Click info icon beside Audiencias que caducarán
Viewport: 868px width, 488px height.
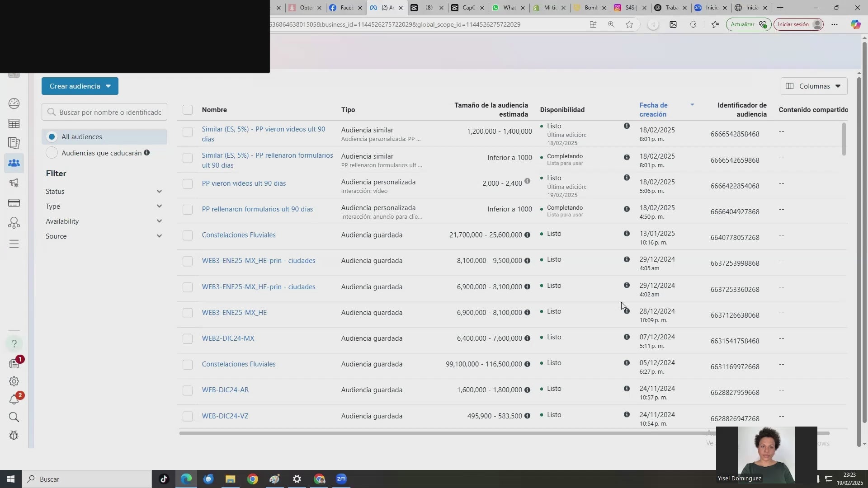pyautogui.click(x=146, y=153)
